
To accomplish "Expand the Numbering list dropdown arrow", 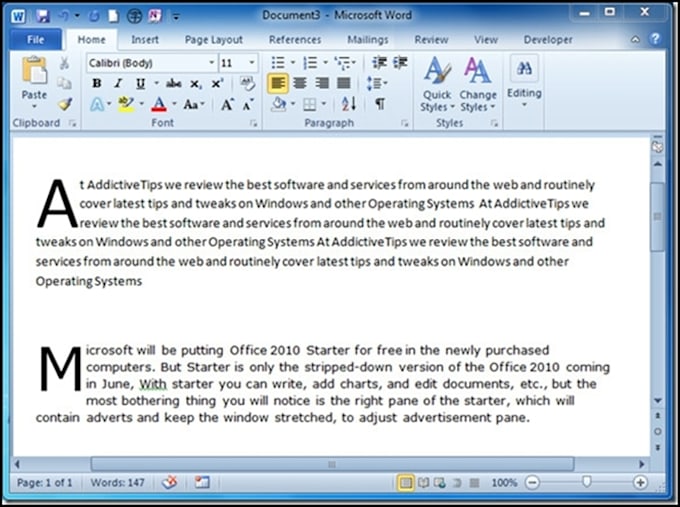I will [326, 63].
